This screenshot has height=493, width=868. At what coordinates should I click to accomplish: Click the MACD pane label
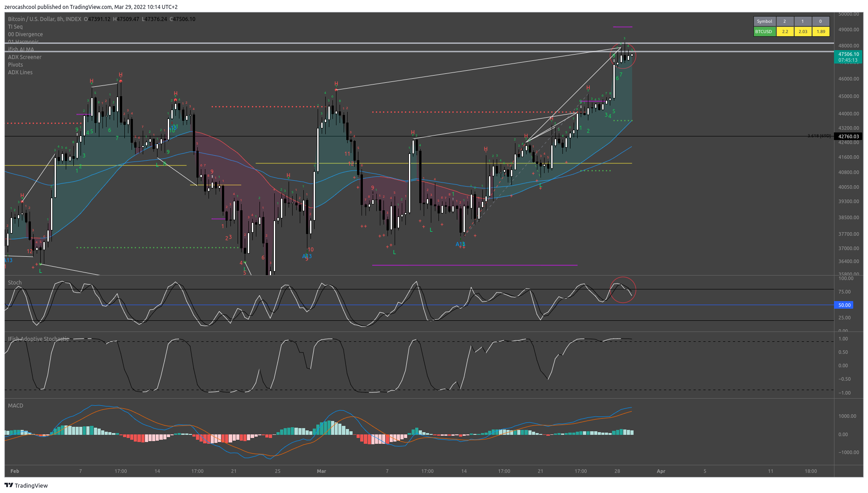coord(16,406)
